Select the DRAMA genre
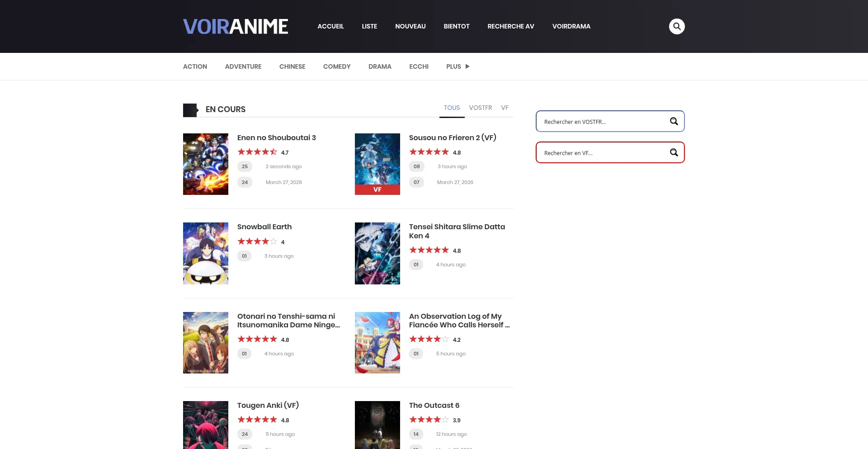Image resolution: width=868 pixels, height=449 pixels. point(380,66)
